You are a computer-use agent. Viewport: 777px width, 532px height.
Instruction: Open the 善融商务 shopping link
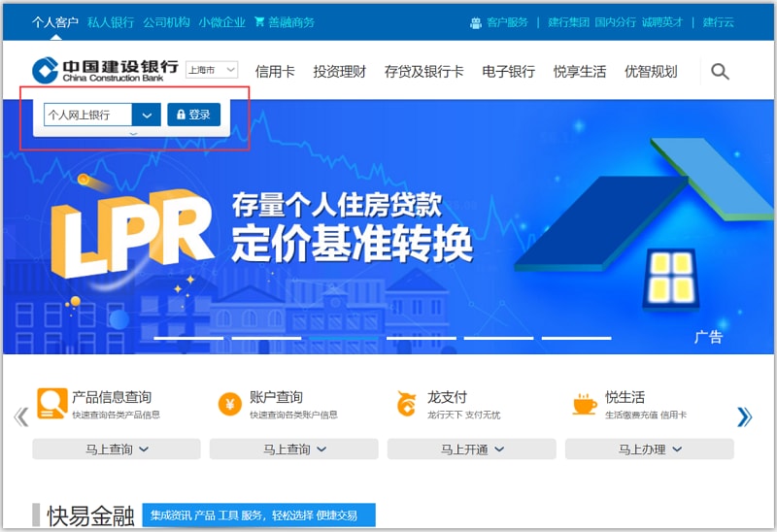[x=285, y=21]
